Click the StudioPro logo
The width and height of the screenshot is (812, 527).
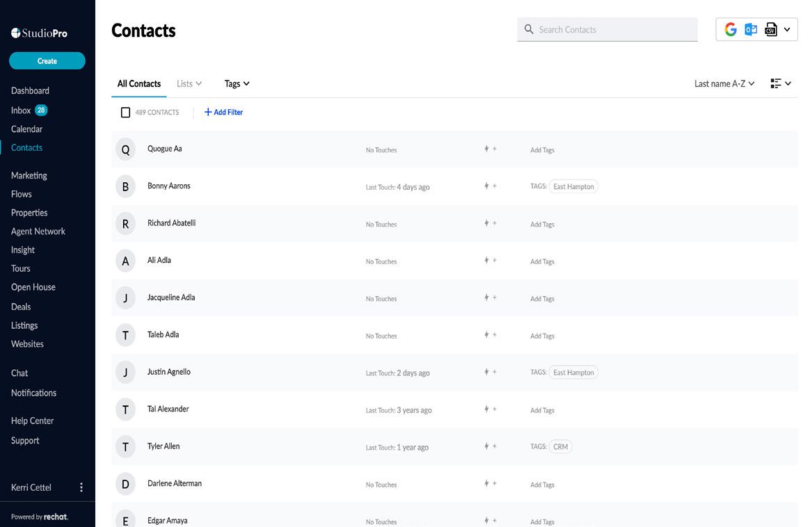click(40, 33)
